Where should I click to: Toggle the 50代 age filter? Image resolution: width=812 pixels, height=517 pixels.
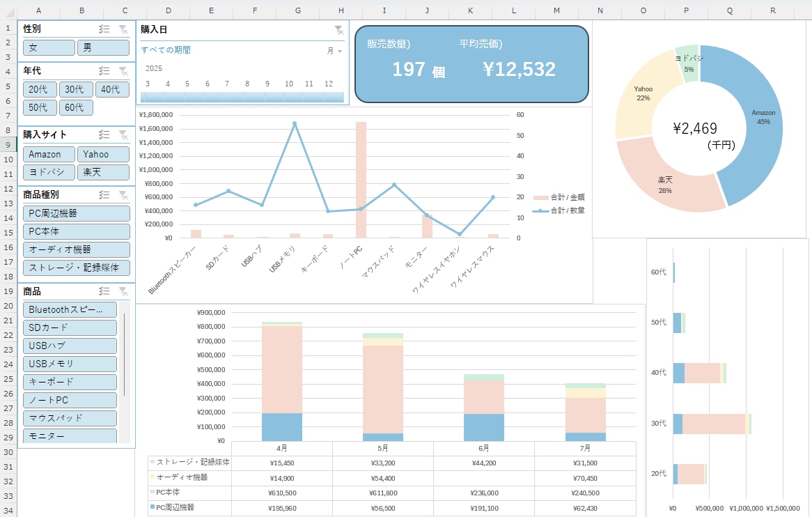[40, 108]
